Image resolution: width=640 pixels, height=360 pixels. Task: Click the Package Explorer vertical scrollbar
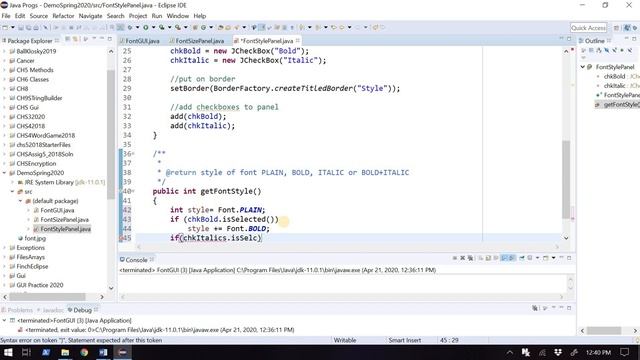point(111,135)
